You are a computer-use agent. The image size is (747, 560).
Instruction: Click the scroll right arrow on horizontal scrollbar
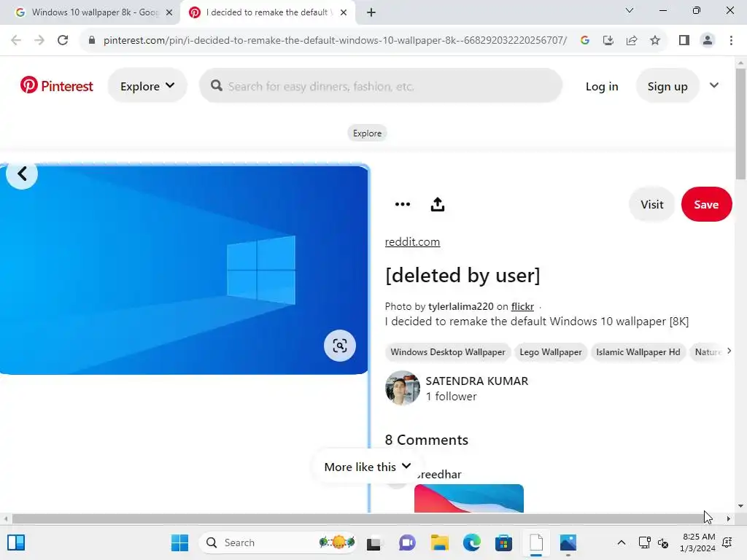tap(729, 518)
